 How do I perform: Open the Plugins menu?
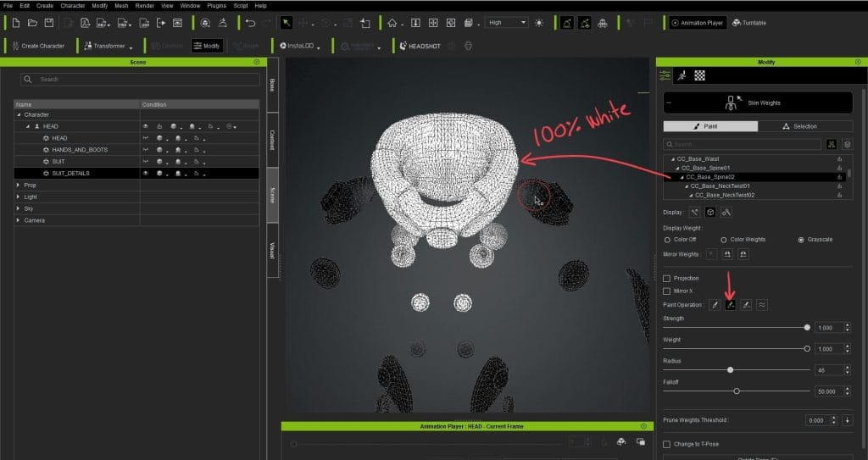pos(215,6)
